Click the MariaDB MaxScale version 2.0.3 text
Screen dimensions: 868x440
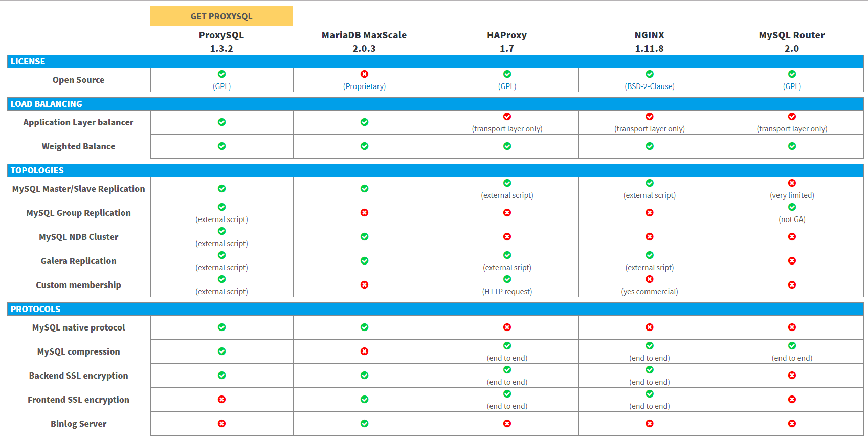pyautogui.click(x=364, y=49)
